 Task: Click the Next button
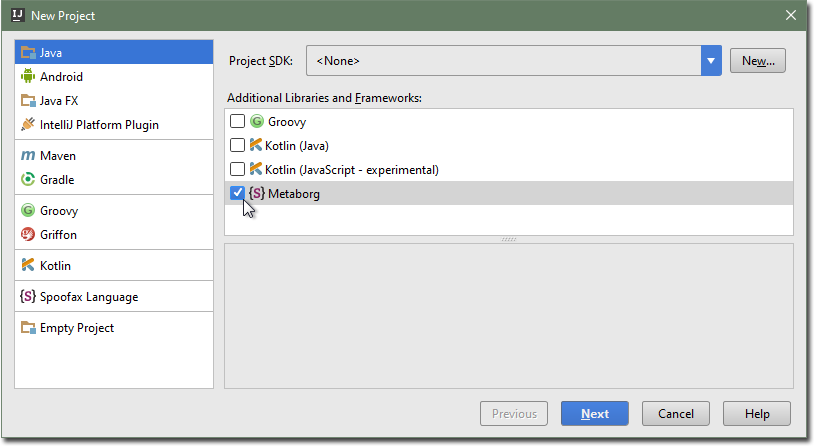594,413
